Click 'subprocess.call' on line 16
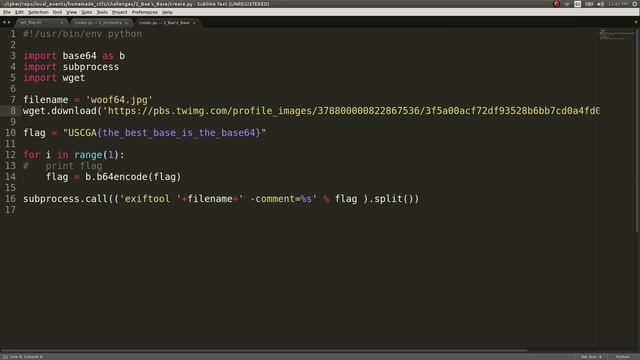The image size is (640, 360). [65, 199]
